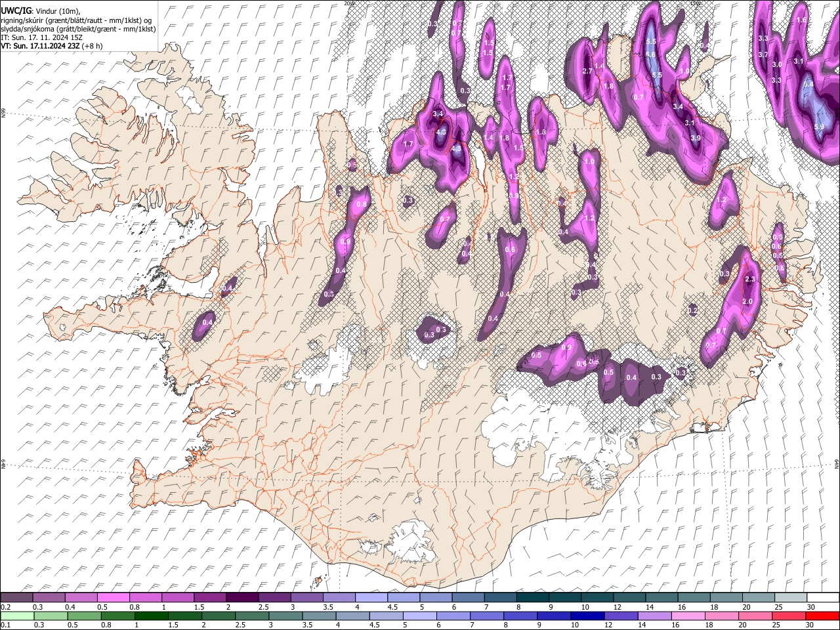The height and width of the screenshot is (630, 840).
Task: Click the '0.2' label of the snow legend
Action: (x=5, y=607)
